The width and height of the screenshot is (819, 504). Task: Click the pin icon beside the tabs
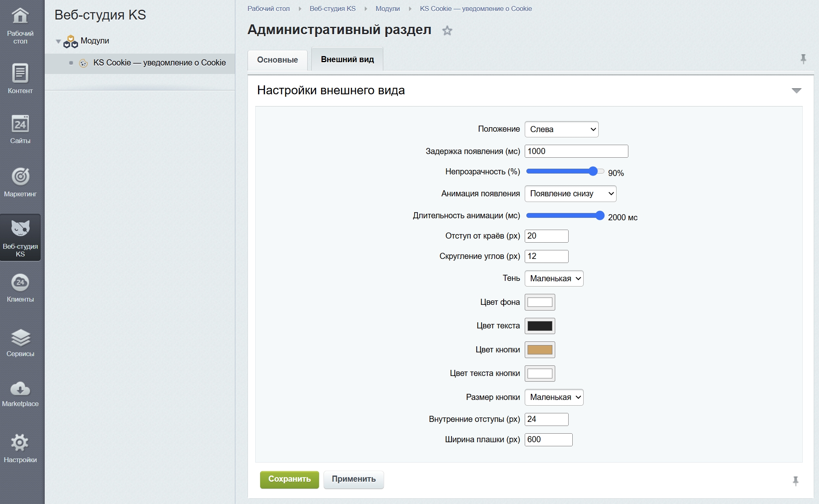(x=803, y=59)
